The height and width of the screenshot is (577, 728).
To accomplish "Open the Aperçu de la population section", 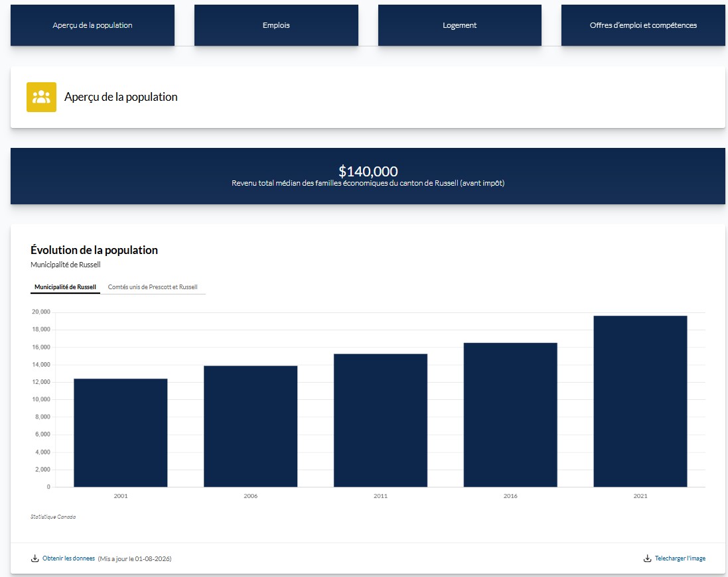I will pos(92,25).
